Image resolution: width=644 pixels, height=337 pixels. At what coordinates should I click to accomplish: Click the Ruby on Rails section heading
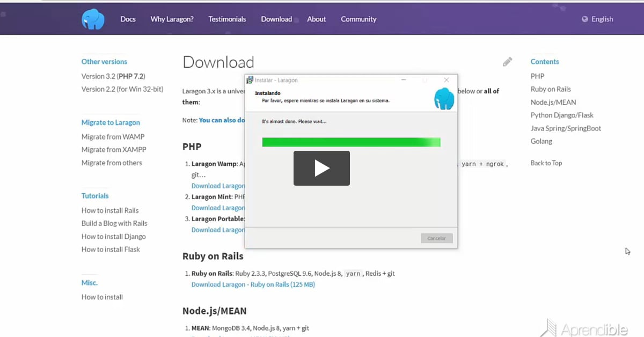pyautogui.click(x=213, y=257)
